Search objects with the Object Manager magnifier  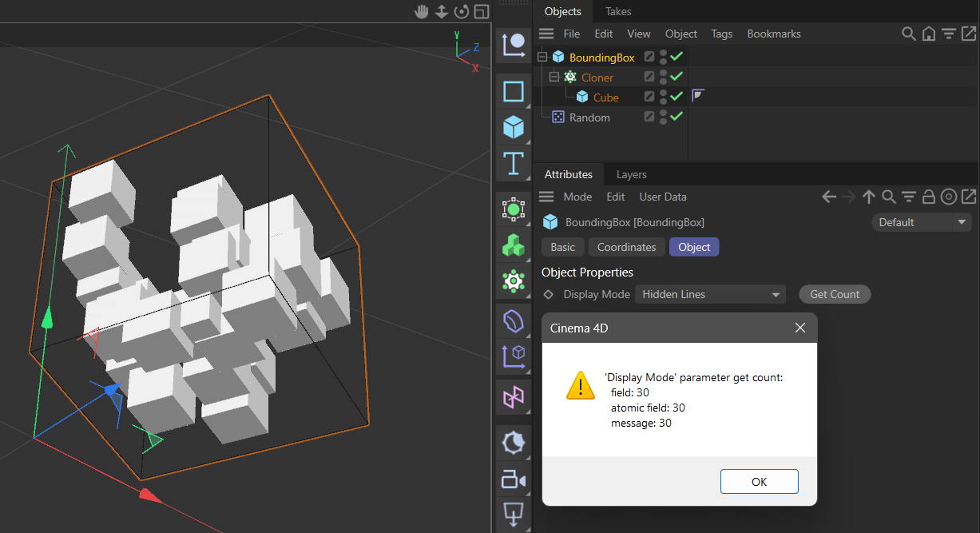coord(908,34)
